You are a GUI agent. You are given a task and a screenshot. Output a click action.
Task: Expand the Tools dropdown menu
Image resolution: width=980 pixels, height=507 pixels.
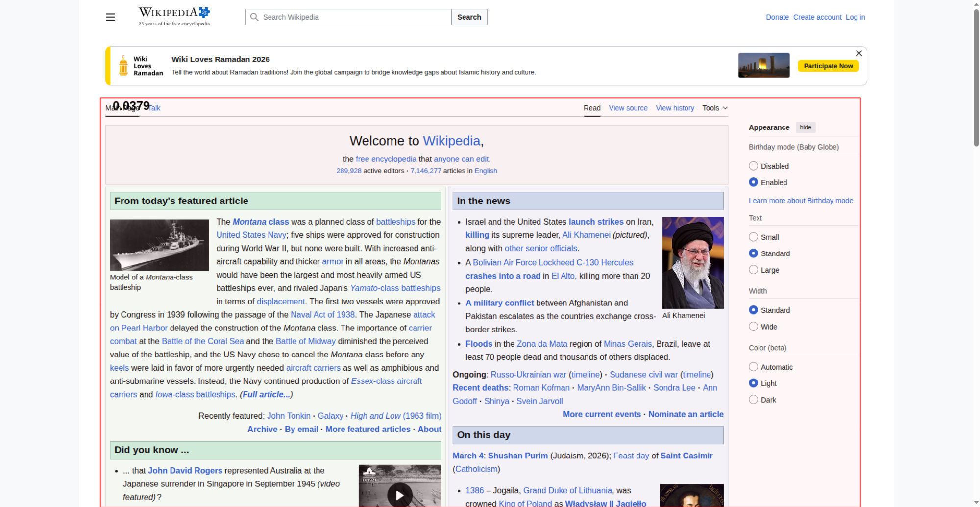(x=714, y=108)
